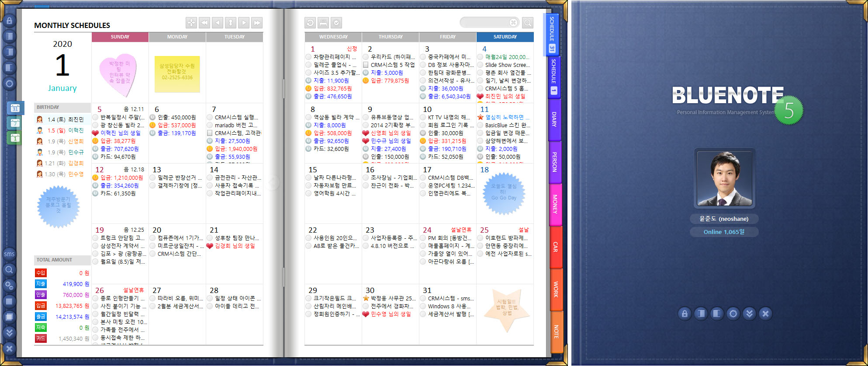The width and height of the screenshot is (868, 366).
Task: Click the profile photo on BLUENOTE cover
Action: (725, 178)
